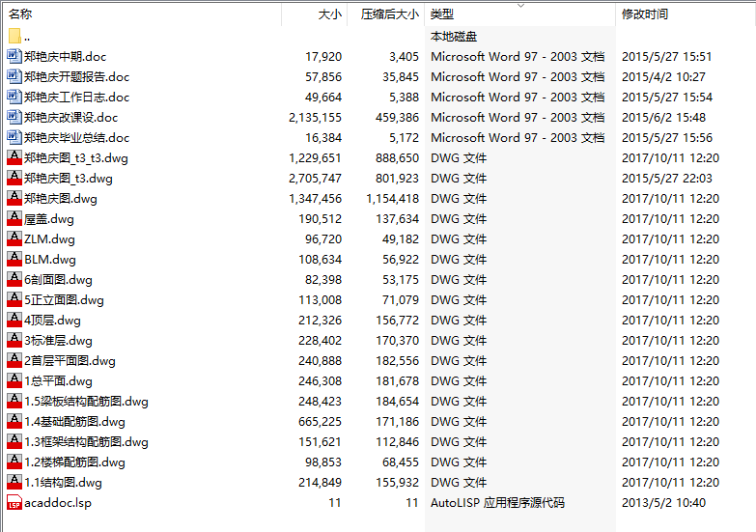Sort by the 压缩后大小 column header
The image size is (756, 532).
(x=385, y=14)
